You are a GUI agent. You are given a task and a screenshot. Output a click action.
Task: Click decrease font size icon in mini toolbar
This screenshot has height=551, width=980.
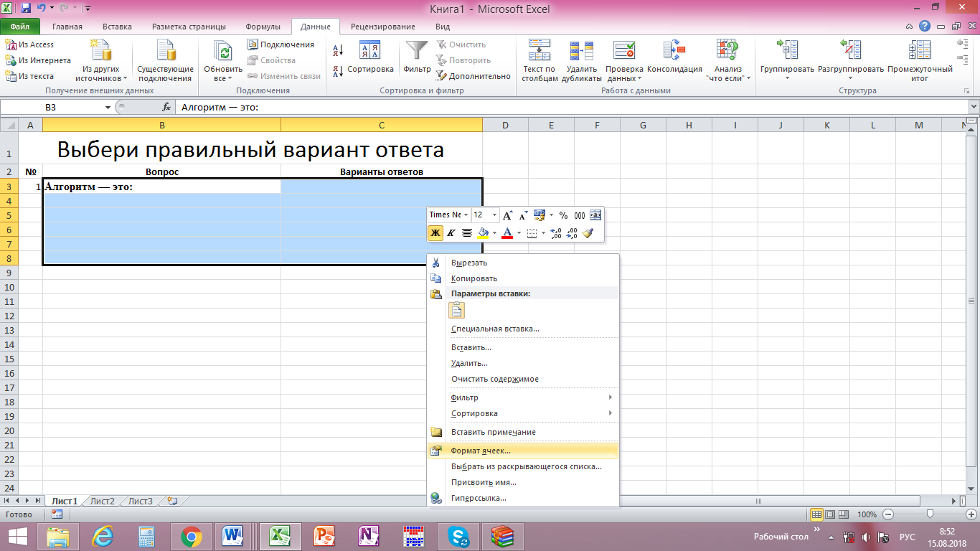(523, 215)
